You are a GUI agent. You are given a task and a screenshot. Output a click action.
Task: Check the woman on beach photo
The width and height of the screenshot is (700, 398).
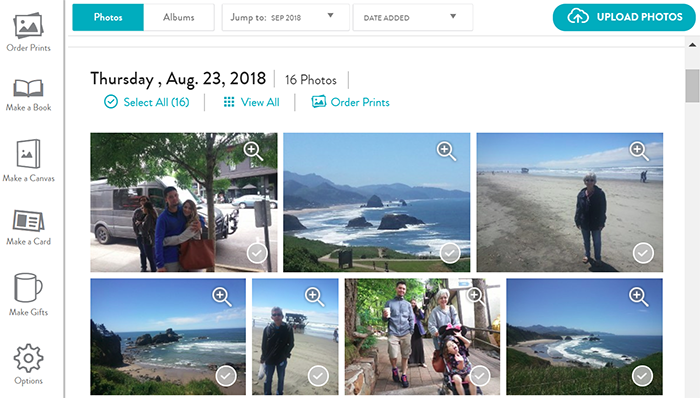coord(643,253)
